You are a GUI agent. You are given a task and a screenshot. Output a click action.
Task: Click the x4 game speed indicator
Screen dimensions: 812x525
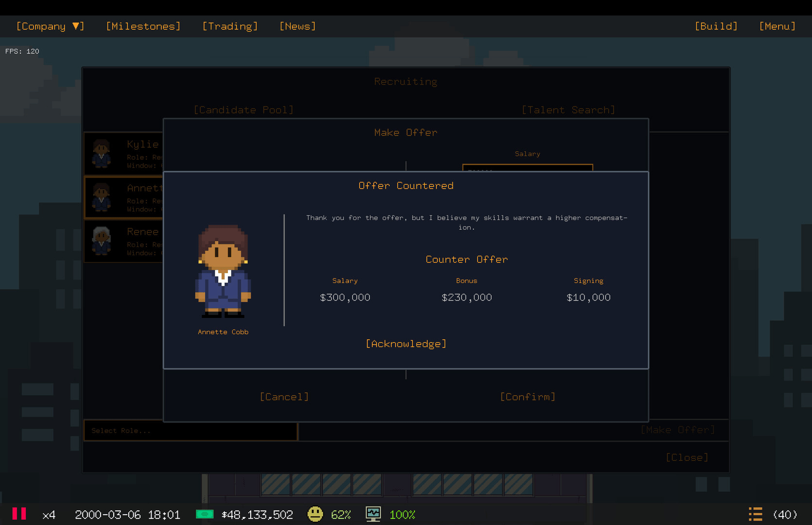49,515
